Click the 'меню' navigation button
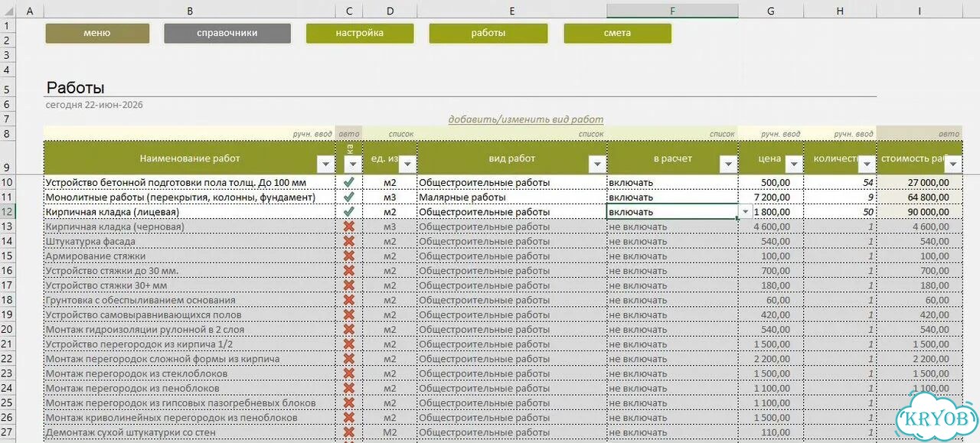The image size is (980, 443). coord(97,34)
